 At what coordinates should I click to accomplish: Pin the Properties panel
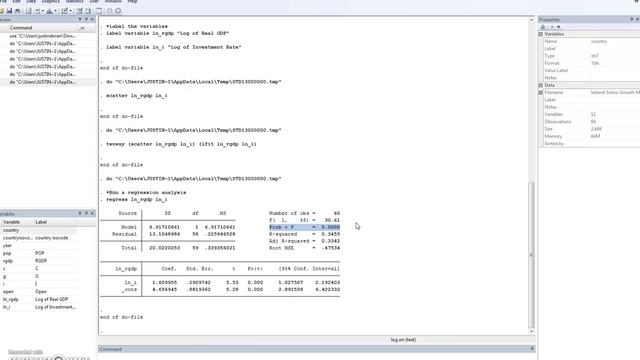[x=631, y=19]
